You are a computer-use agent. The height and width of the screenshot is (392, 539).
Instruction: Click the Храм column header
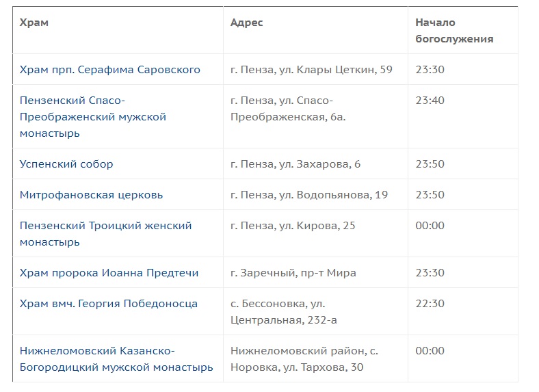click(34, 23)
